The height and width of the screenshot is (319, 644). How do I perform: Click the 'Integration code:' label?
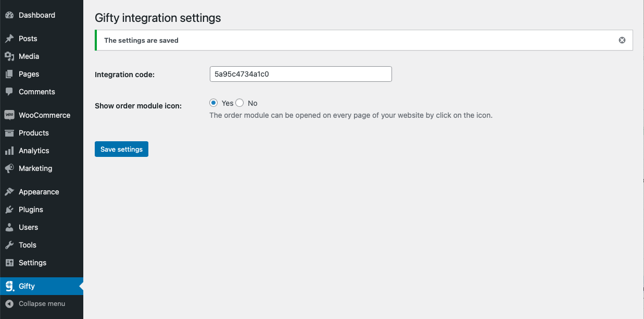(x=125, y=75)
